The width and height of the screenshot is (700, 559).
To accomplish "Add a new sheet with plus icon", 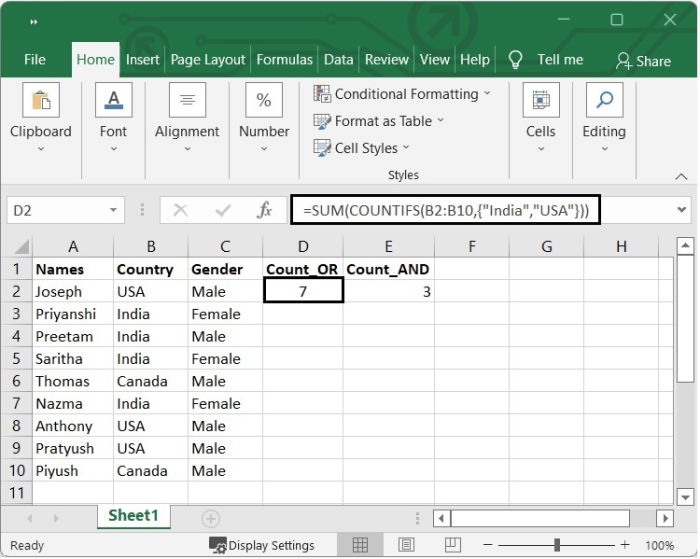I will [x=210, y=518].
